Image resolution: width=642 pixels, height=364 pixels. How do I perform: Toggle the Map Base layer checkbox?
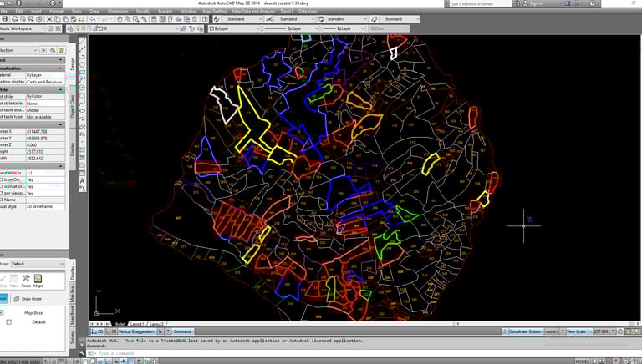click(x=3, y=312)
